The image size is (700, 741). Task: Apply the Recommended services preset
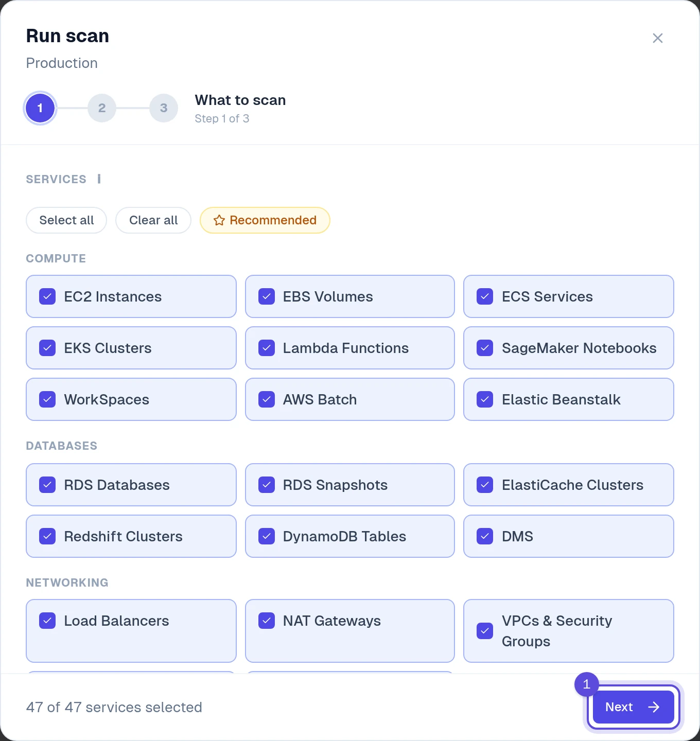tap(265, 220)
